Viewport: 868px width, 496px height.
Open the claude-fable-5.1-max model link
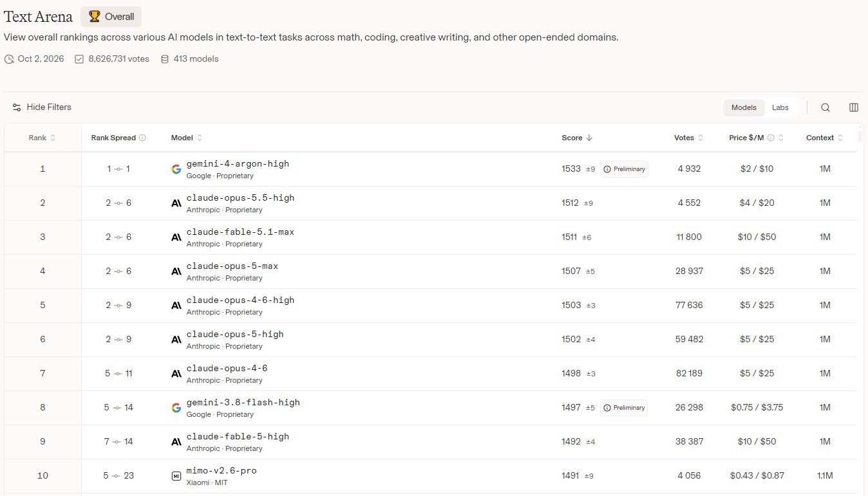pyautogui.click(x=240, y=232)
